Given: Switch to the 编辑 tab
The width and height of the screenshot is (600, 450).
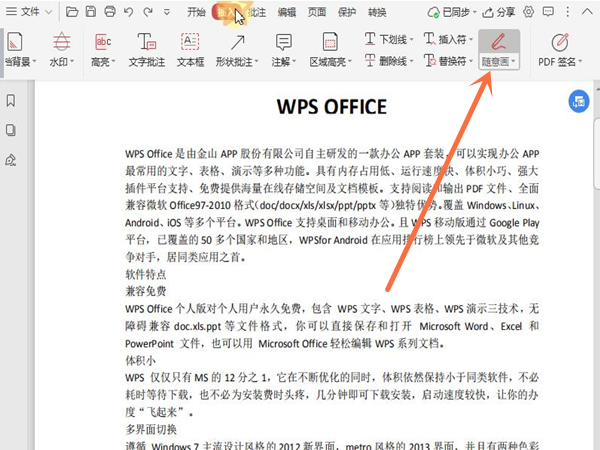Looking at the screenshot, I should point(287,13).
